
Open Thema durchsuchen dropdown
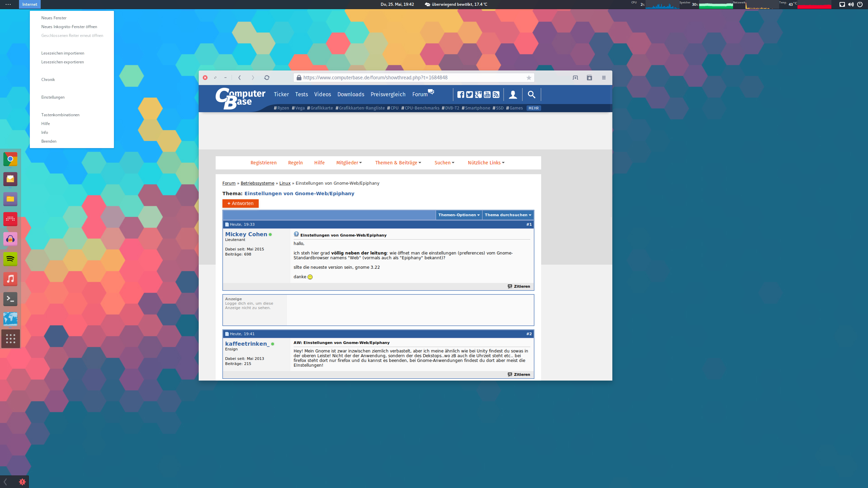[508, 215]
